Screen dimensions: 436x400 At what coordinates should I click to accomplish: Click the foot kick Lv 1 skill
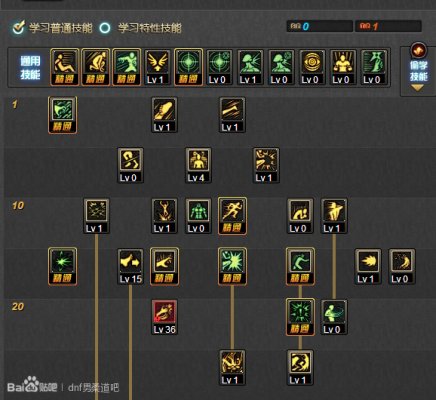pos(164,115)
